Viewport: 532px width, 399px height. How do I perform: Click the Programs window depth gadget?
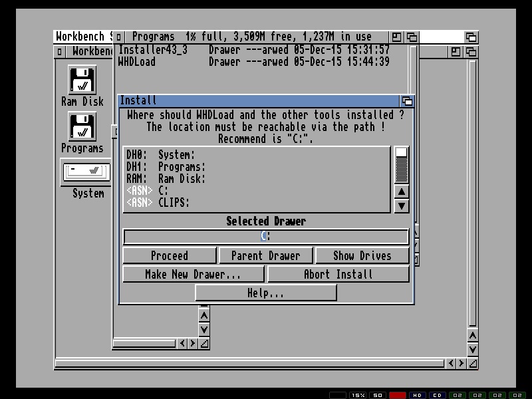click(x=412, y=37)
